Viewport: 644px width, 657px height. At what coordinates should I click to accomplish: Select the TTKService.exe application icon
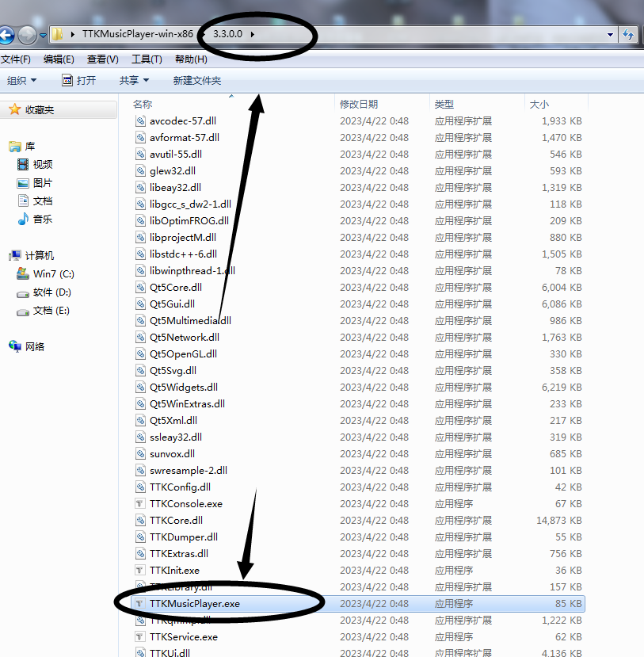pos(140,637)
